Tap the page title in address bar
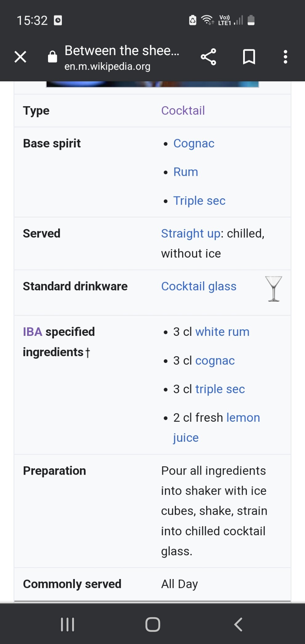This screenshot has width=305, height=644. [122, 51]
